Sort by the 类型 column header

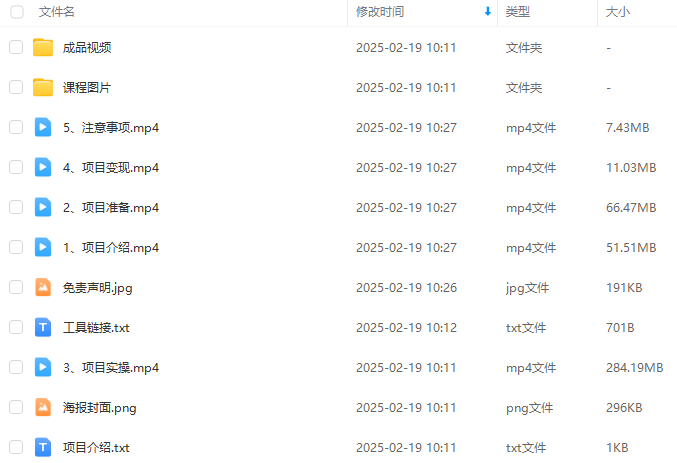pos(518,12)
